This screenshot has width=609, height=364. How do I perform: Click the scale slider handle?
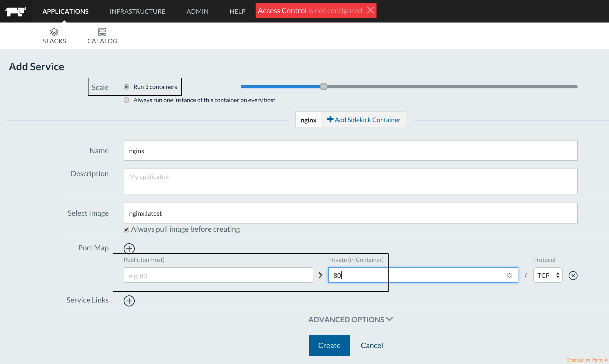click(324, 86)
